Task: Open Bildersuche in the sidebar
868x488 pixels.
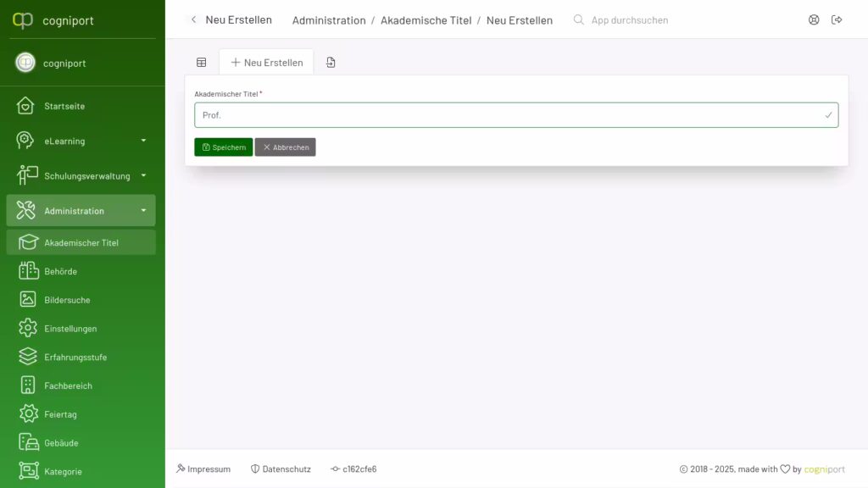Action: point(67,300)
